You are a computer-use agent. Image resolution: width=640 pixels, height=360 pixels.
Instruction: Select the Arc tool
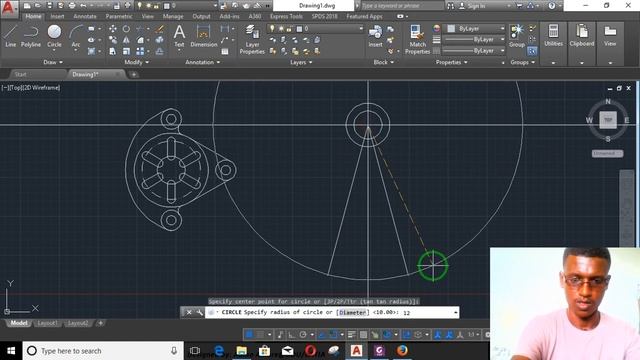76,36
